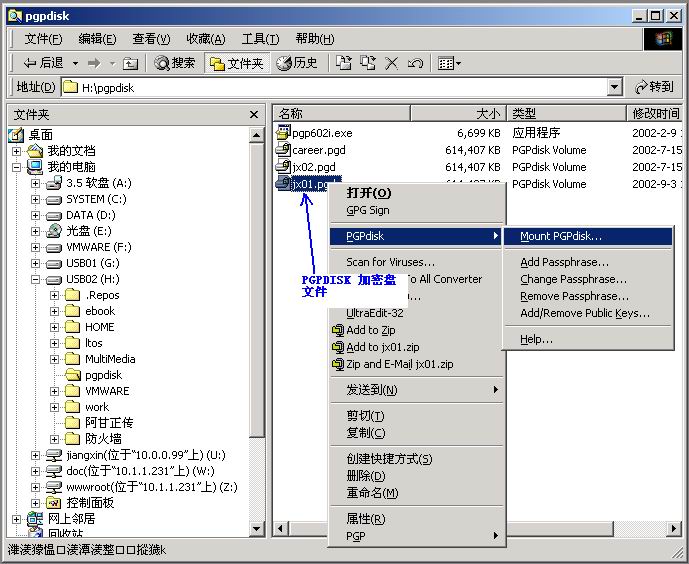689x564 pixels.
Task: Click the Delete X toolbar icon
Action: pos(392,64)
